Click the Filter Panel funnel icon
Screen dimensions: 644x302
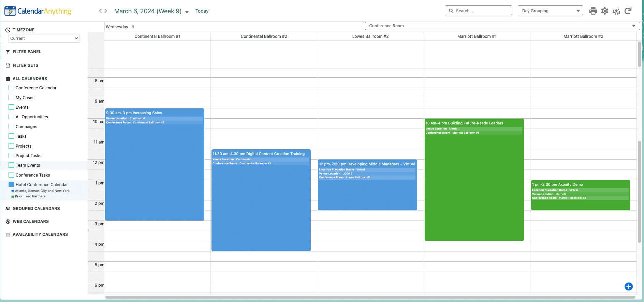tap(8, 52)
